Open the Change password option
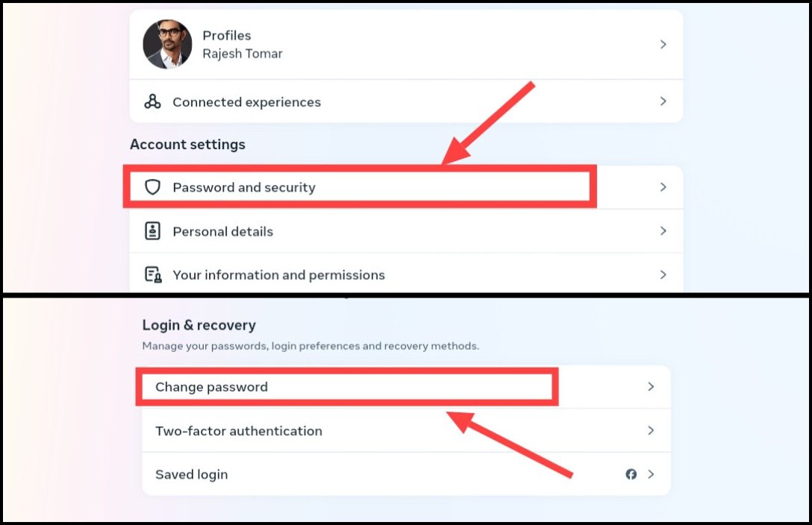This screenshot has height=525, width=812. 406,387
